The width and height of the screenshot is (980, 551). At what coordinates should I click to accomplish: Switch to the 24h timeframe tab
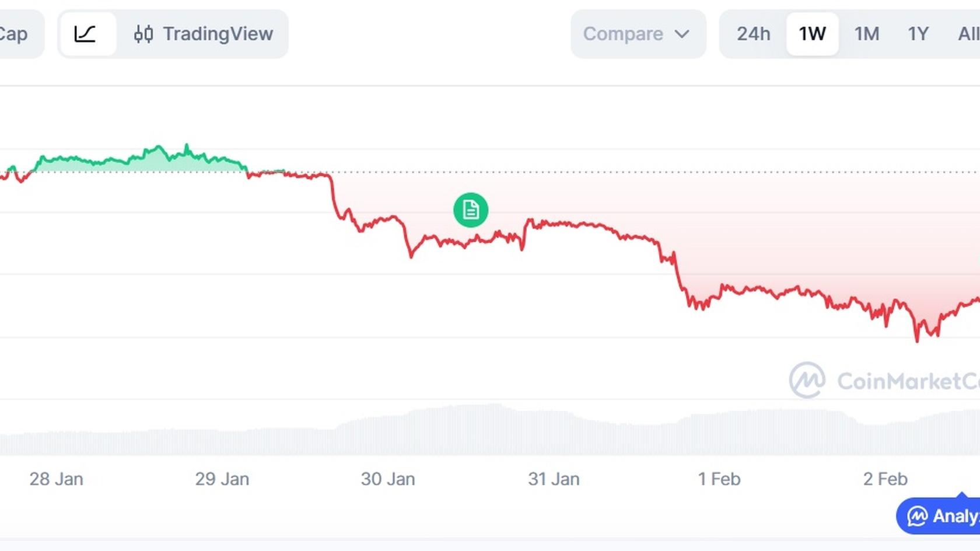(752, 34)
